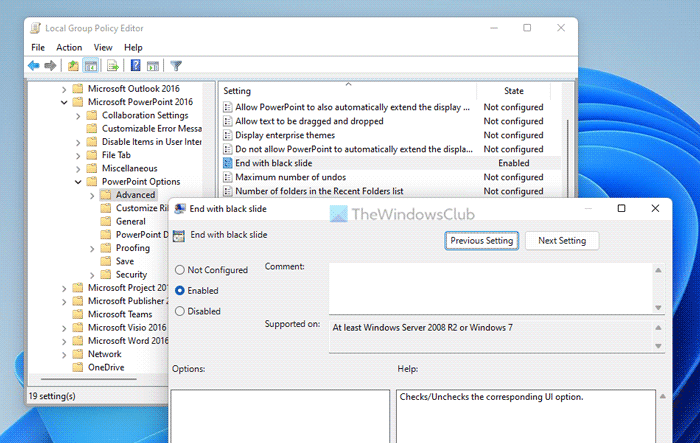
Task: Click the policy icon beside Display enterprise themes
Action: 228,135
